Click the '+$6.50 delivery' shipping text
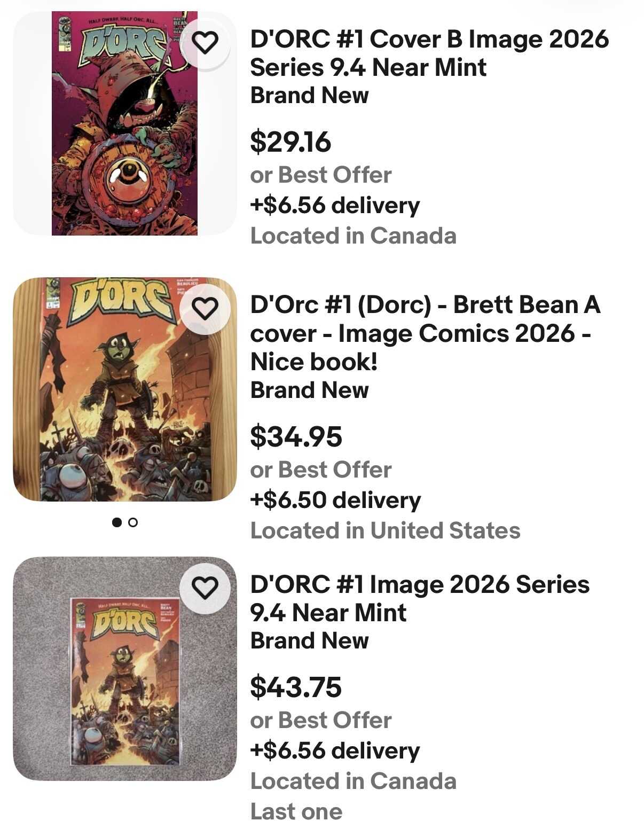The width and height of the screenshot is (644, 821). [x=335, y=501]
